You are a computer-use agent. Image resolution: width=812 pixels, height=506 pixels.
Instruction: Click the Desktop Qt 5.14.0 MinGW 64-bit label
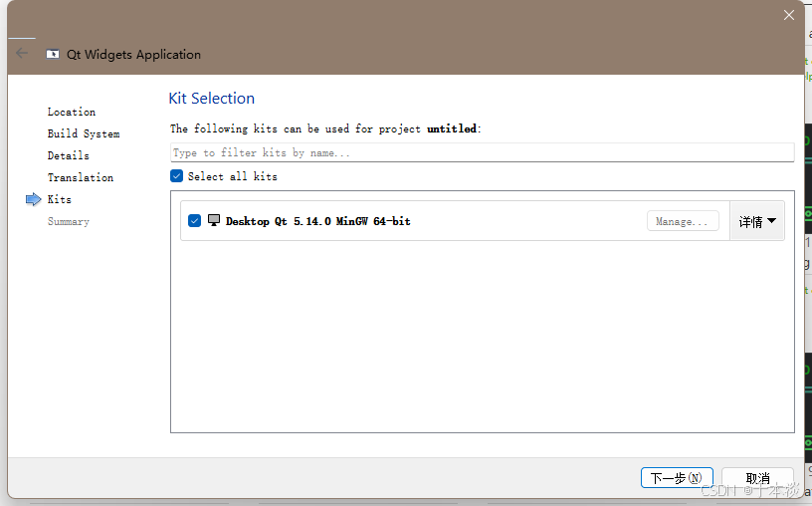click(318, 221)
